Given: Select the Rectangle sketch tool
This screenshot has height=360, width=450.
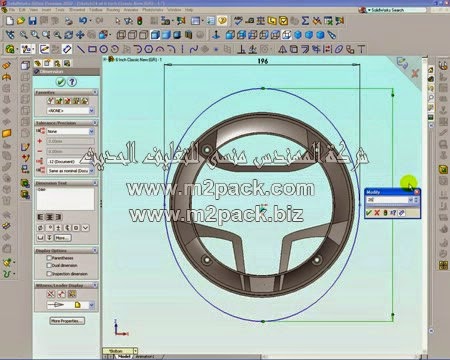Looking at the screenshot, I should pyautogui.click(x=92, y=49).
